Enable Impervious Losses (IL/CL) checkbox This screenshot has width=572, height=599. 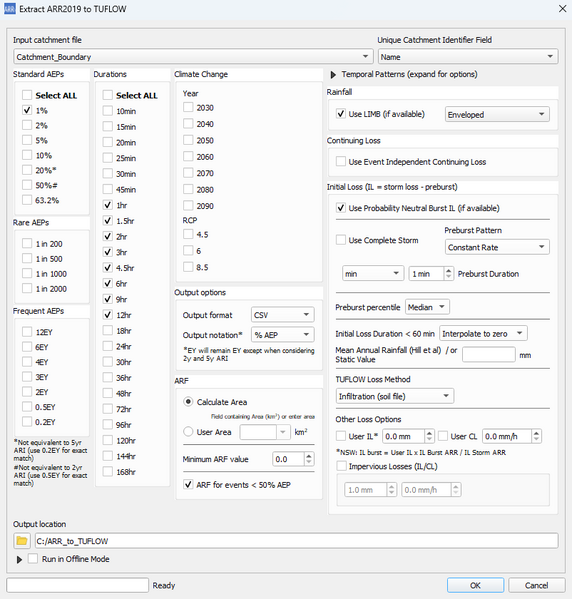click(341, 466)
